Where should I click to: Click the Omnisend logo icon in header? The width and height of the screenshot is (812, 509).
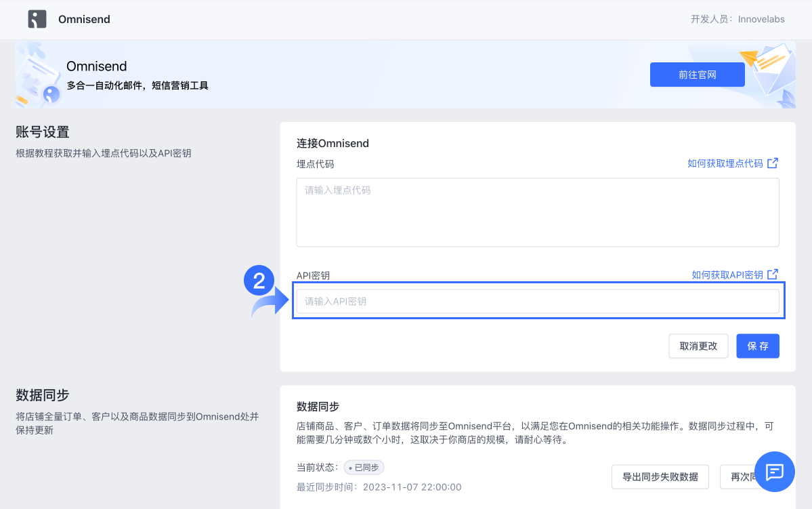[x=37, y=19]
